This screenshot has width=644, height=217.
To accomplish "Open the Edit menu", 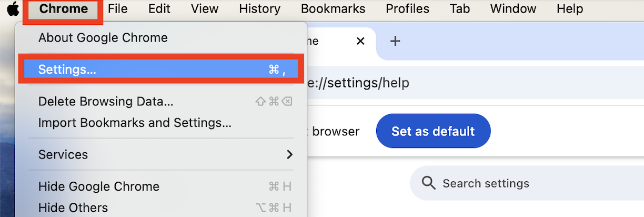I will point(159,9).
